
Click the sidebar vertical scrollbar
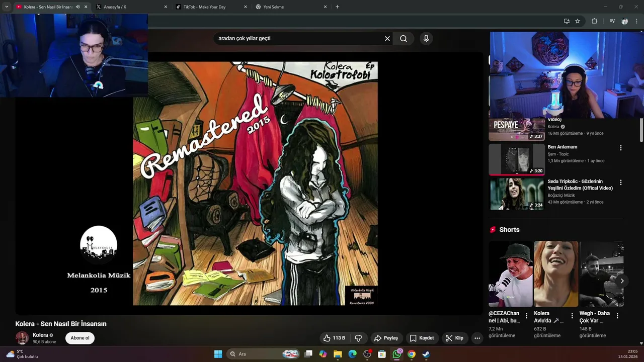click(641, 131)
